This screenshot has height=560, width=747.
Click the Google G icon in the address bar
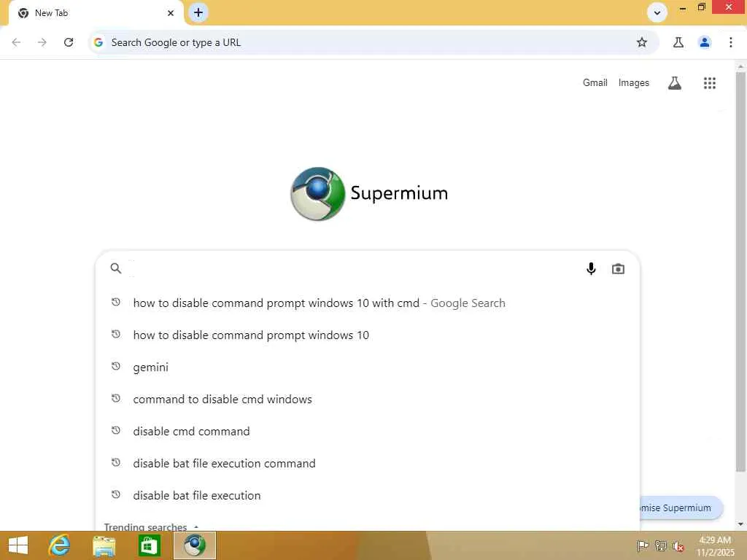click(98, 42)
